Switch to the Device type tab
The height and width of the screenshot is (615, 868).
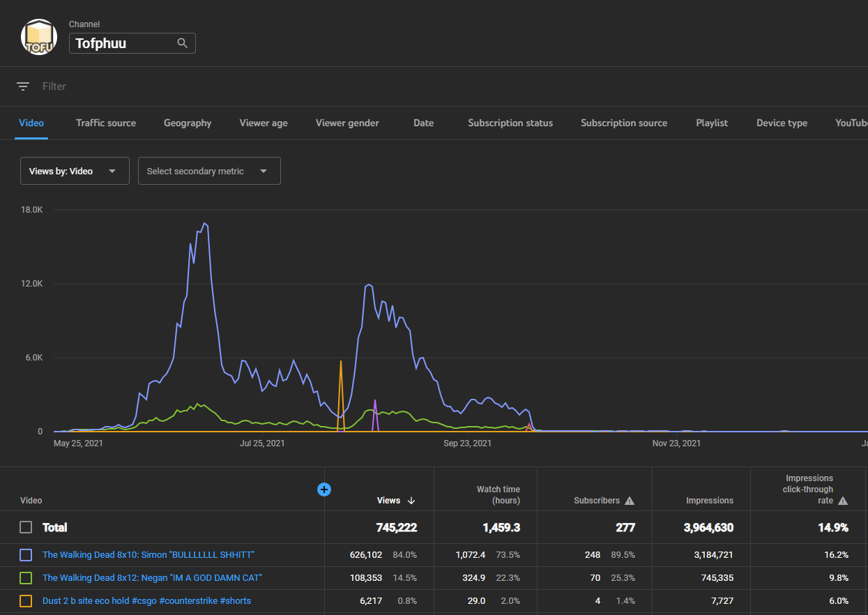(x=782, y=123)
